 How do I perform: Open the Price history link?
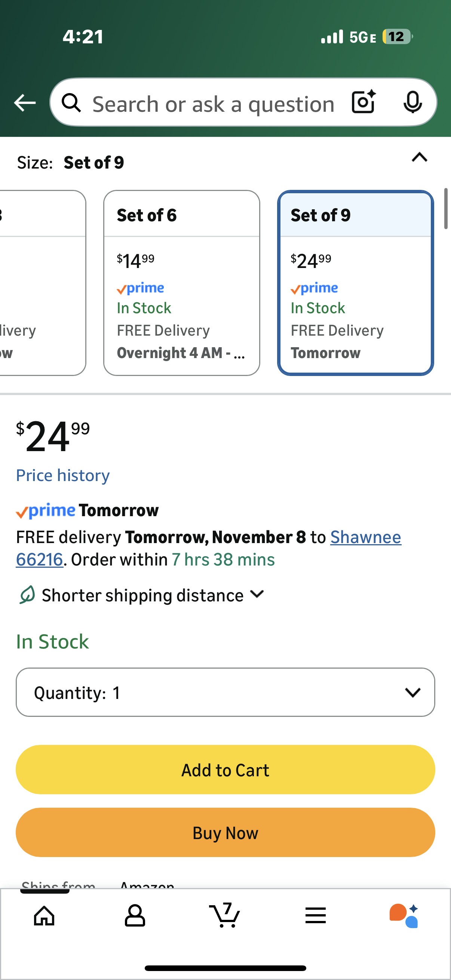(x=63, y=475)
